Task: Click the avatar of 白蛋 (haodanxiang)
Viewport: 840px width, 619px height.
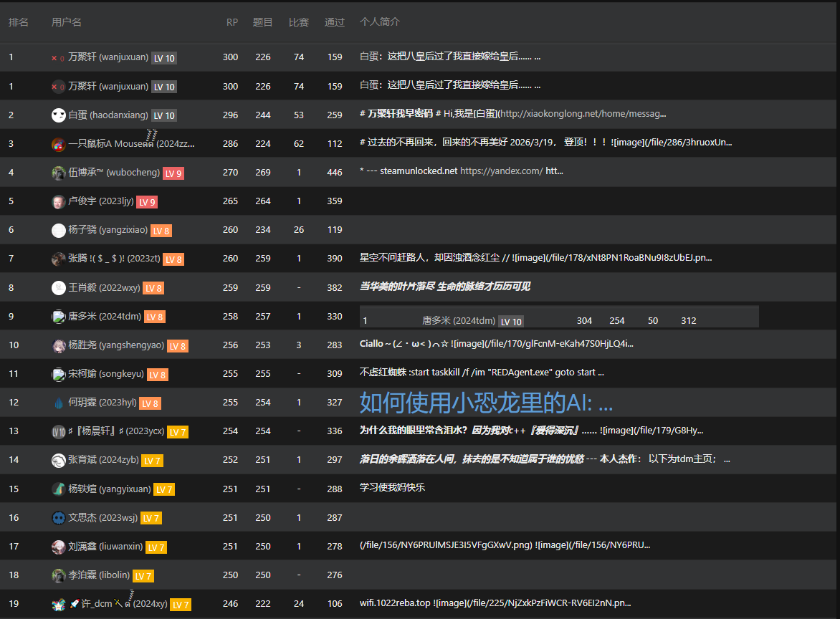Action: (58, 115)
